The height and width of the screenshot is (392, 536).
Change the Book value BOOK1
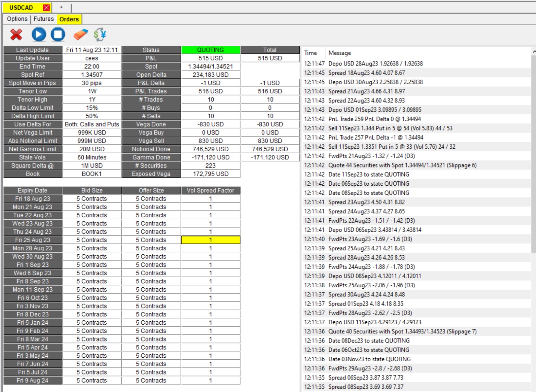[x=92, y=174]
